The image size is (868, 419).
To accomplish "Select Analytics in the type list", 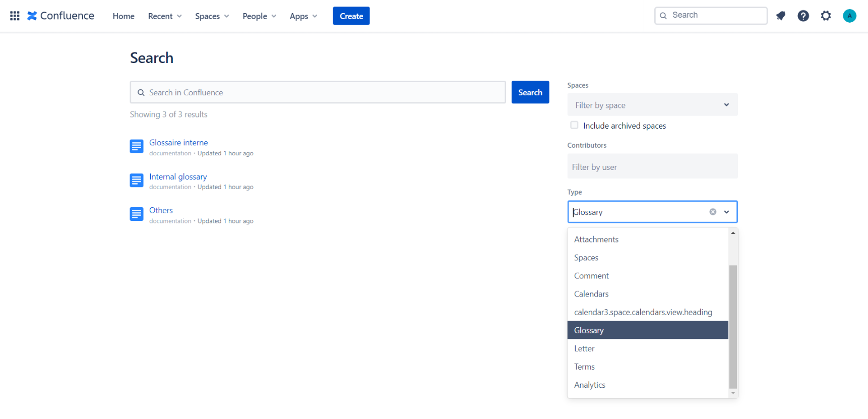I will 648,385.
